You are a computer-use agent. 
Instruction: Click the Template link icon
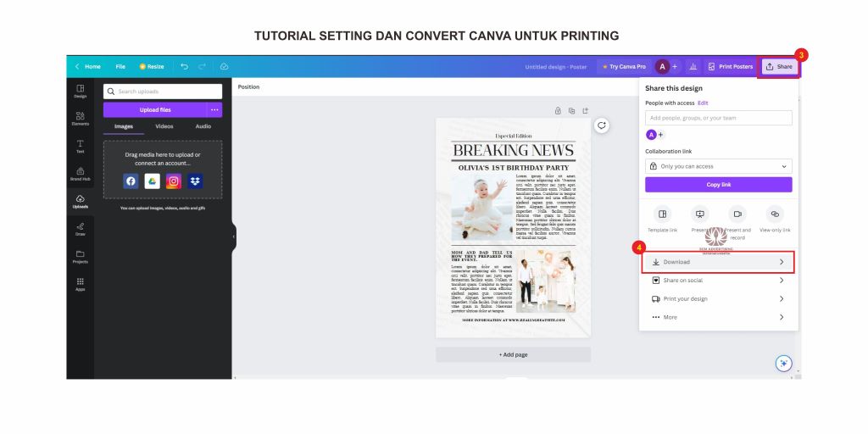click(x=662, y=214)
